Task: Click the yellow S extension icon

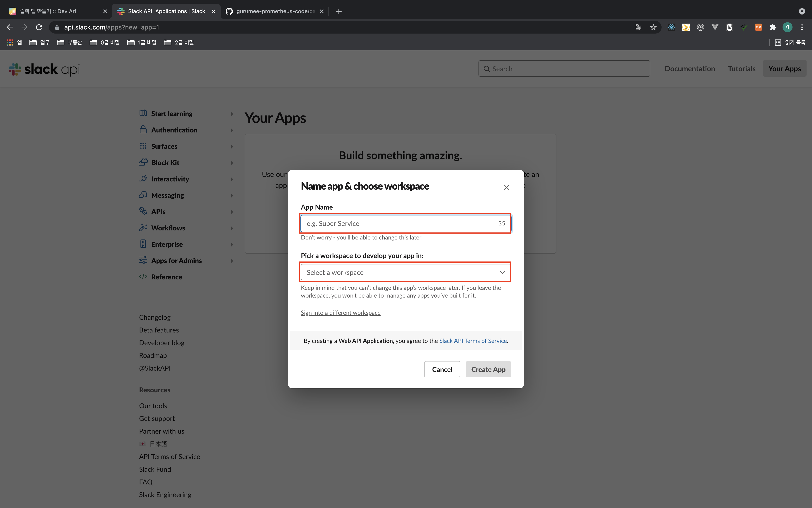Action: (686, 27)
